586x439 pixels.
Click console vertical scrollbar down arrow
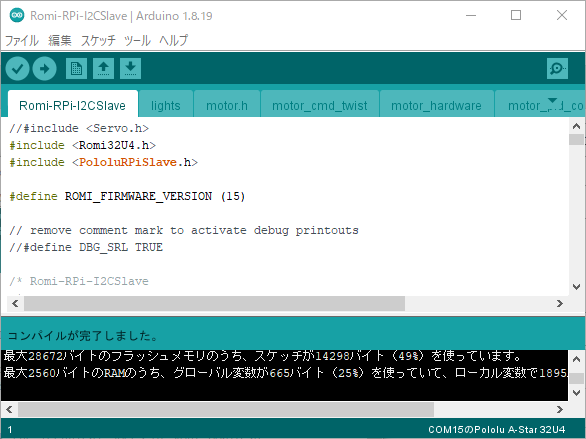tap(576, 393)
